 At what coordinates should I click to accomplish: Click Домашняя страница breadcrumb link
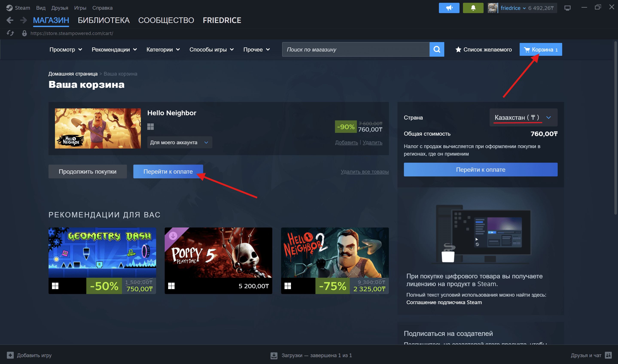pyautogui.click(x=73, y=74)
